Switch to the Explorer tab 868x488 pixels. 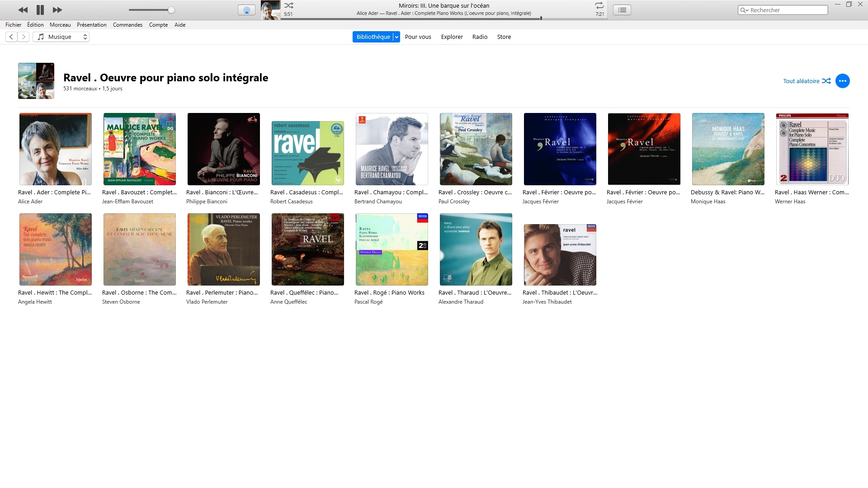tap(452, 37)
